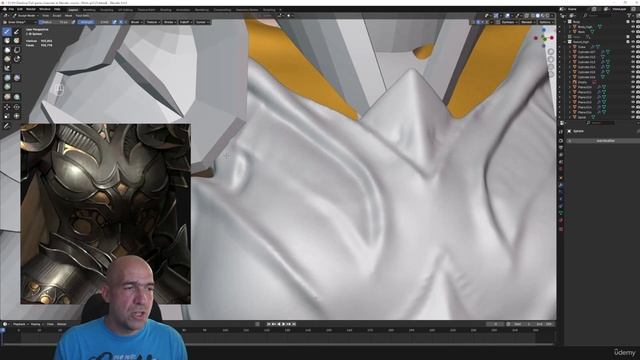Select the Scale transform tool

point(7,116)
